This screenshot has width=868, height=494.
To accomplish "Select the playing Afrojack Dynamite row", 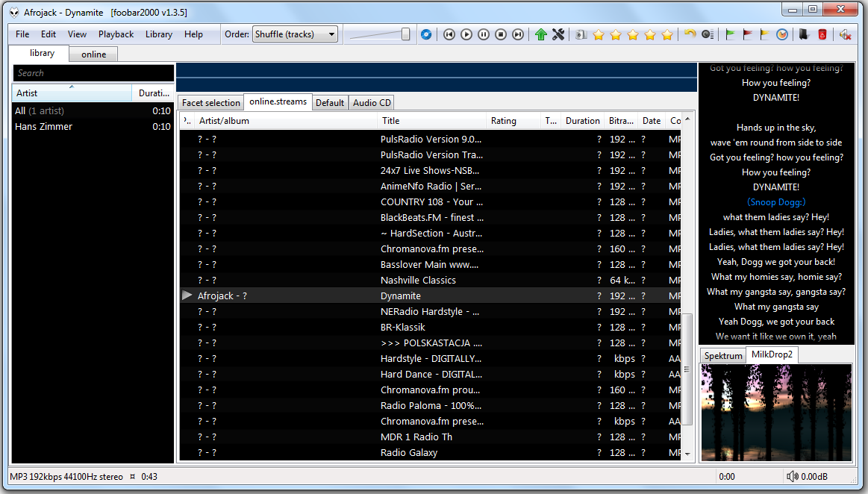I will tap(430, 296).
